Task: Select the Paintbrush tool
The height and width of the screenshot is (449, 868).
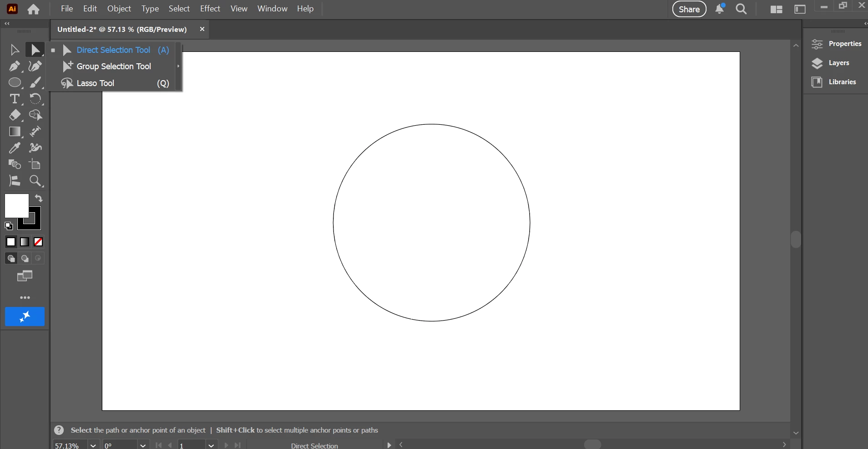Action: pos(35,82)
